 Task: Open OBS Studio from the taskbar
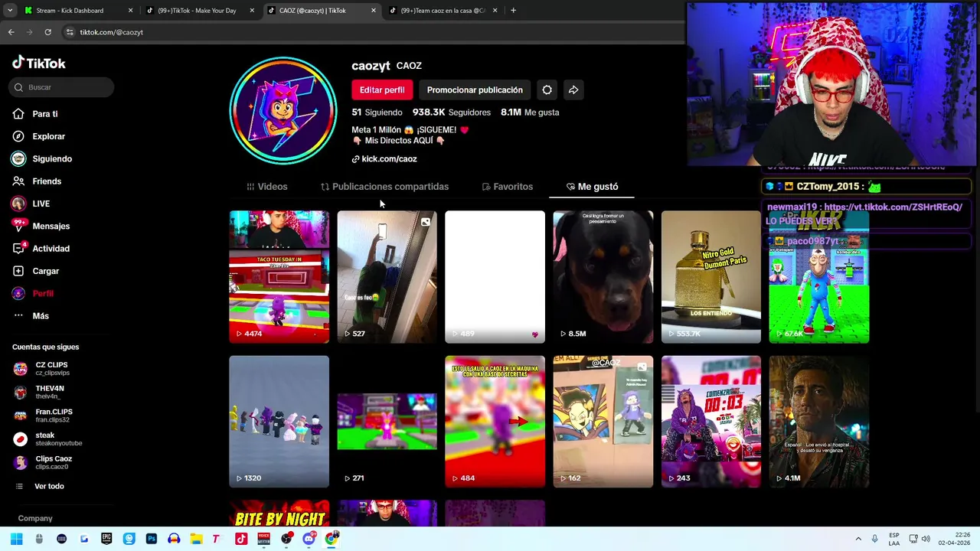coord(286,539)
